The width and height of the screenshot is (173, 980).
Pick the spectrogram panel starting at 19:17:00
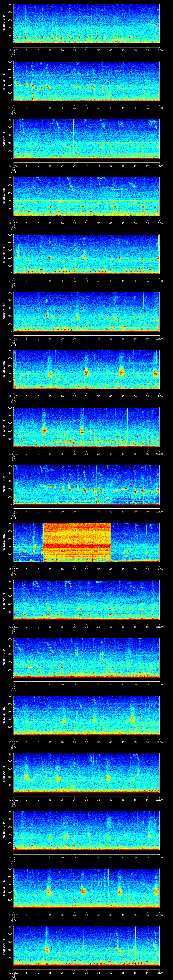[x=87, y=196]
